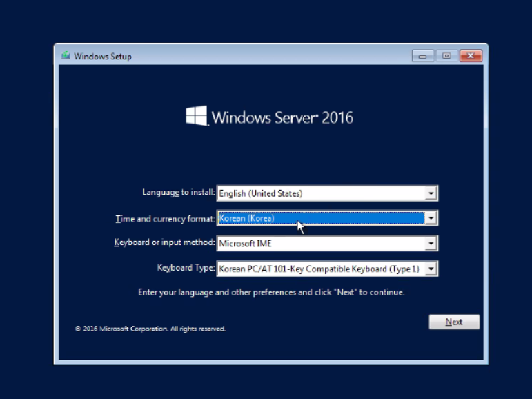The width and height of the screenshot is (532, 399).
Task: Click the "Keyboard or input method:" label
Action: (x=164, y=242)
